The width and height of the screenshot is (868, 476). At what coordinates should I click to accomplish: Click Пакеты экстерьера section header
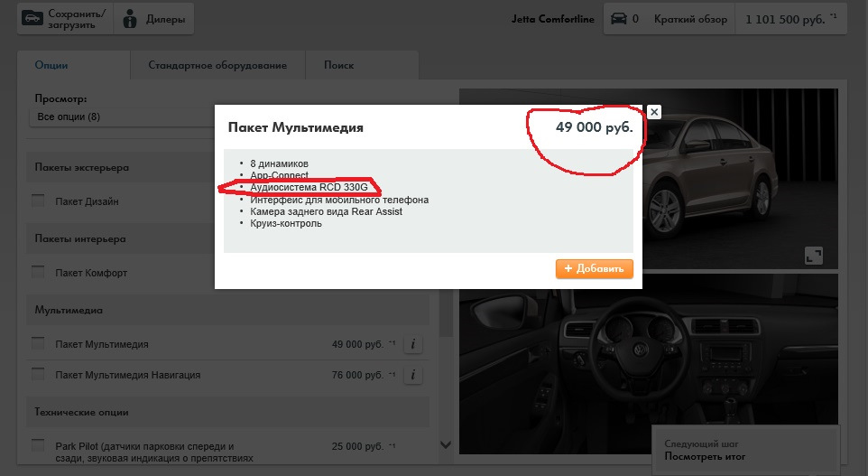tap(227, 167)
